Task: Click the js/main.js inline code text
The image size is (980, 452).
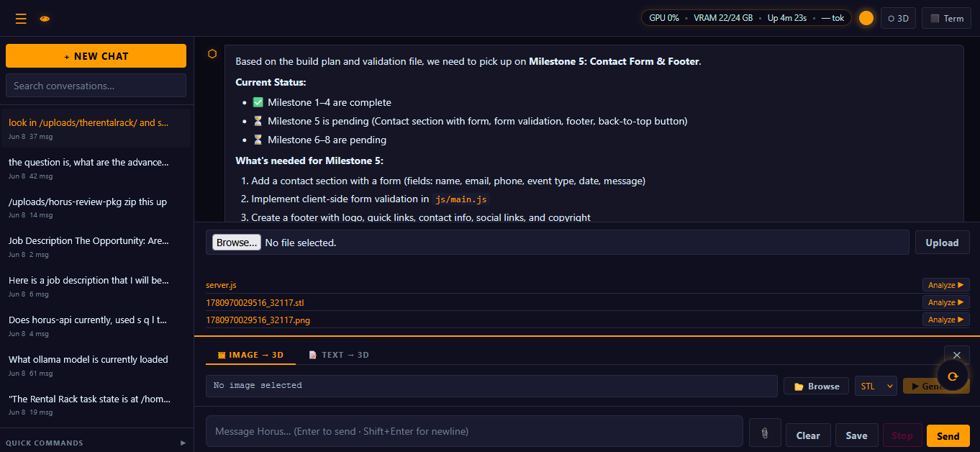Action: 462,199
